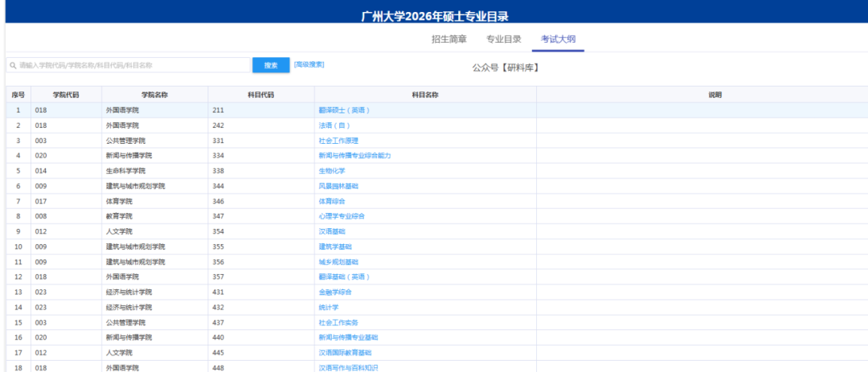The height and width of the screenshot is (372, 868).
Task: Open the 生物化学 subject link
Action: coord(332,171)
